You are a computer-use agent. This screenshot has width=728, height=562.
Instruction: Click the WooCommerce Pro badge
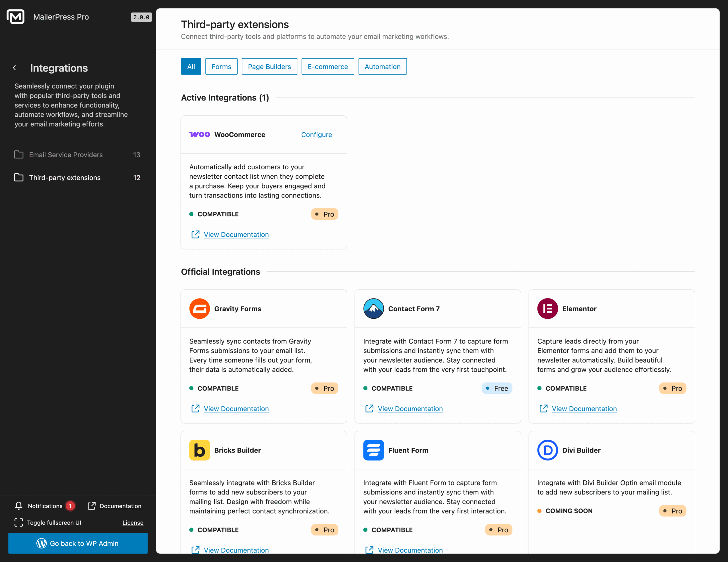(x=324, y=214)
